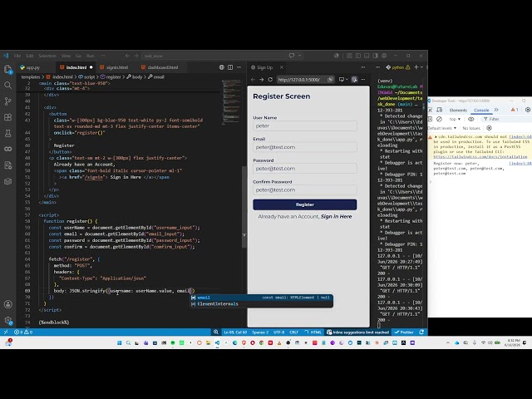Expand the new terminal dropdown arrow
The image size is (532, 399).
pyautogui.click(x=422, y=67)
